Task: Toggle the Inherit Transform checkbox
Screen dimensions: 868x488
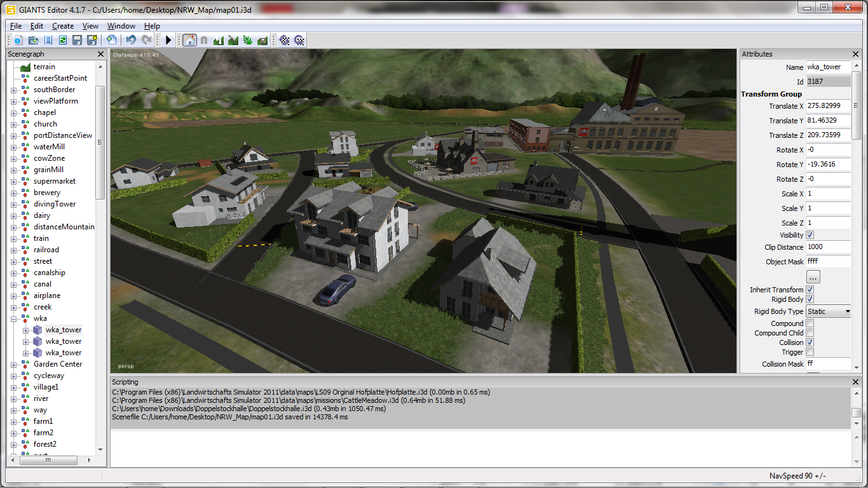Action: [810, 290]
